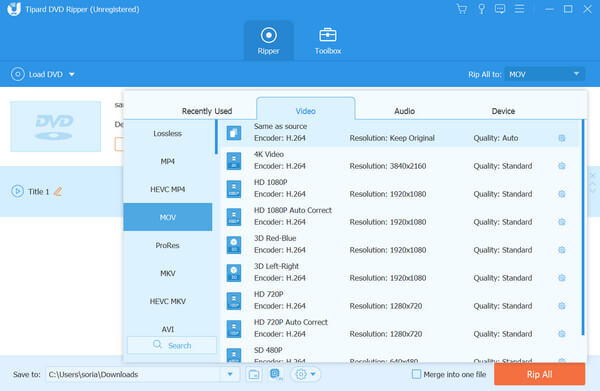
Task: Open the Toolbox section
Action: [x=328, y=41]
